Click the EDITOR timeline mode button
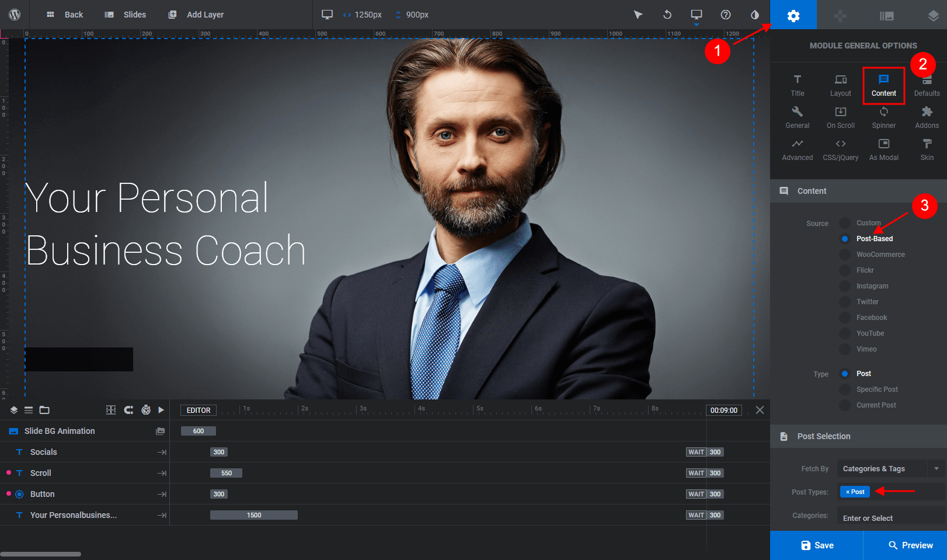The height and width of the screenshot is (560, 947). (x=199, y=411)
